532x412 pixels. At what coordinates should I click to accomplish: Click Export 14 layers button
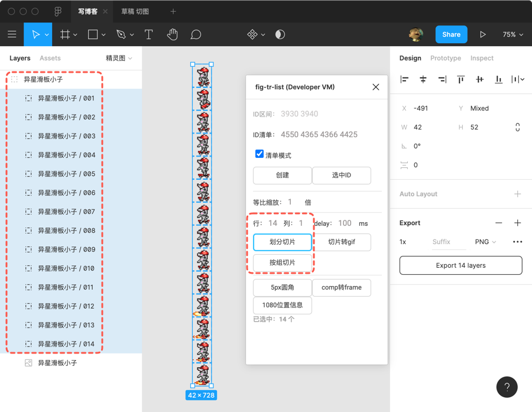[460, 265]
